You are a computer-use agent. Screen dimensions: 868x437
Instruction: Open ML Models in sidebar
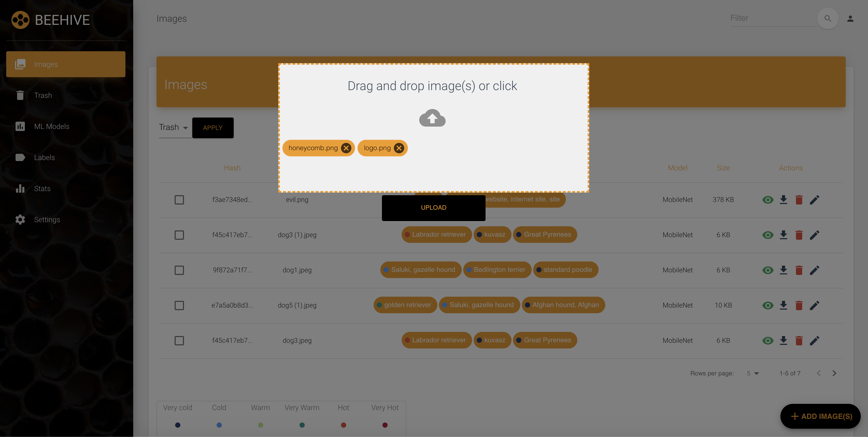click(x=52, y=126)
